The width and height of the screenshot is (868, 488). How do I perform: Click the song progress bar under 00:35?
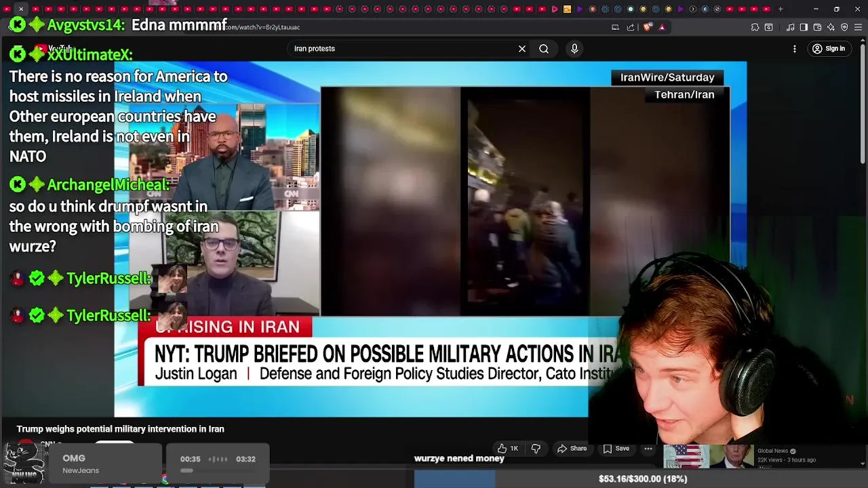click(218, 470)
